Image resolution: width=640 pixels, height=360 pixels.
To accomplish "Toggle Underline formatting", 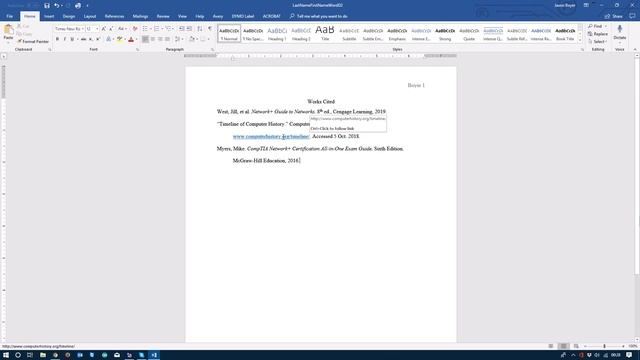I will [x=72, y=39].
